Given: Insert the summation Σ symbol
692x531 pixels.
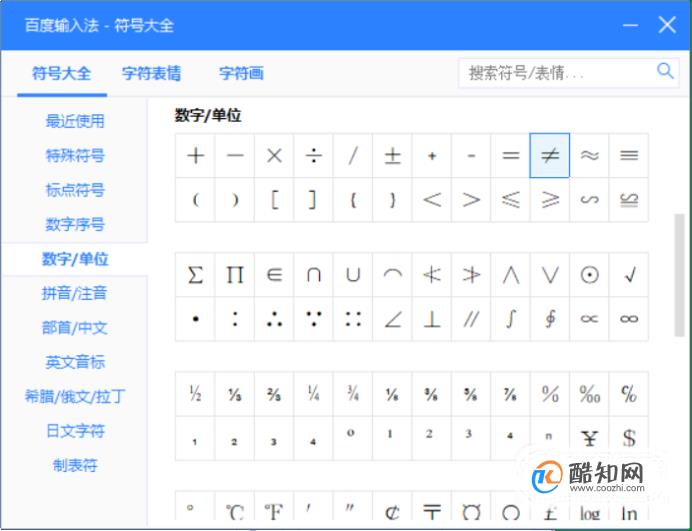Looking at the screenshot, I should (x=195, y=275).
